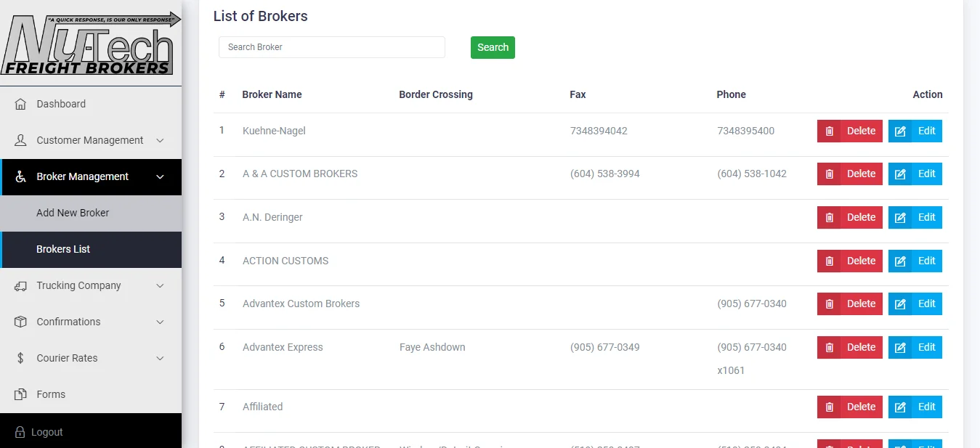This screenshot has width=980, height=448.
Task: Click trash icon for Kuehne-Nagel row
Action: click(x=829, y=131)
